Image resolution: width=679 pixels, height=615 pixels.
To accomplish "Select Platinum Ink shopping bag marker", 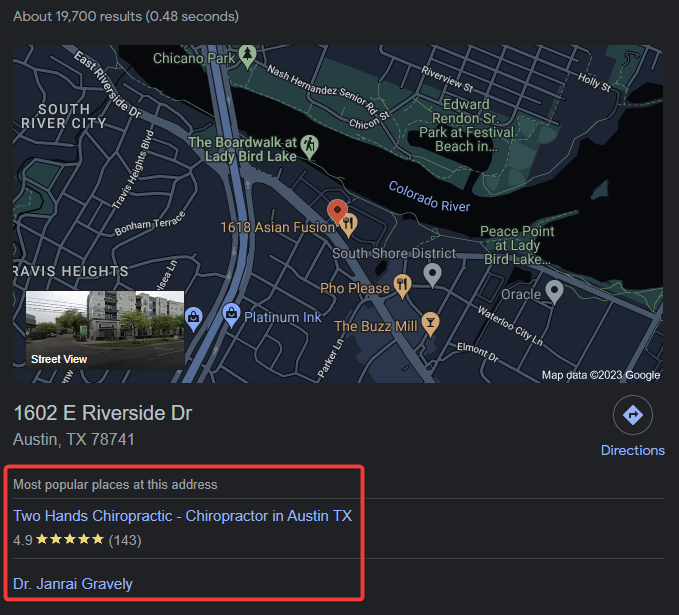I will pyautogui.click(x=231, y=315).
